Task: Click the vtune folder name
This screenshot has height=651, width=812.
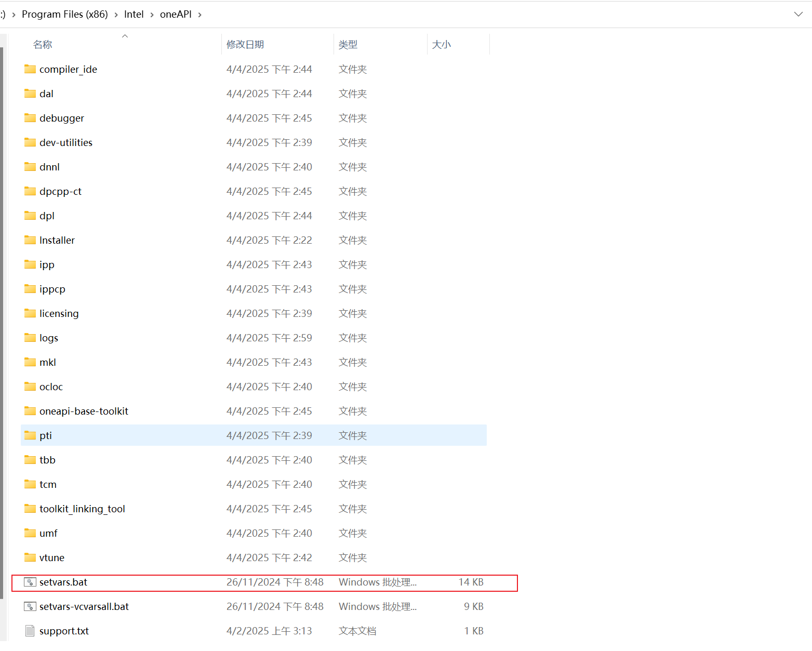Action: click(52, 557)
